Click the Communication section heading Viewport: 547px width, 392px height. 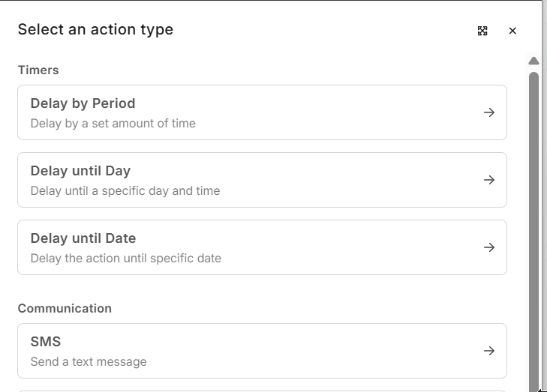point(65,309)
